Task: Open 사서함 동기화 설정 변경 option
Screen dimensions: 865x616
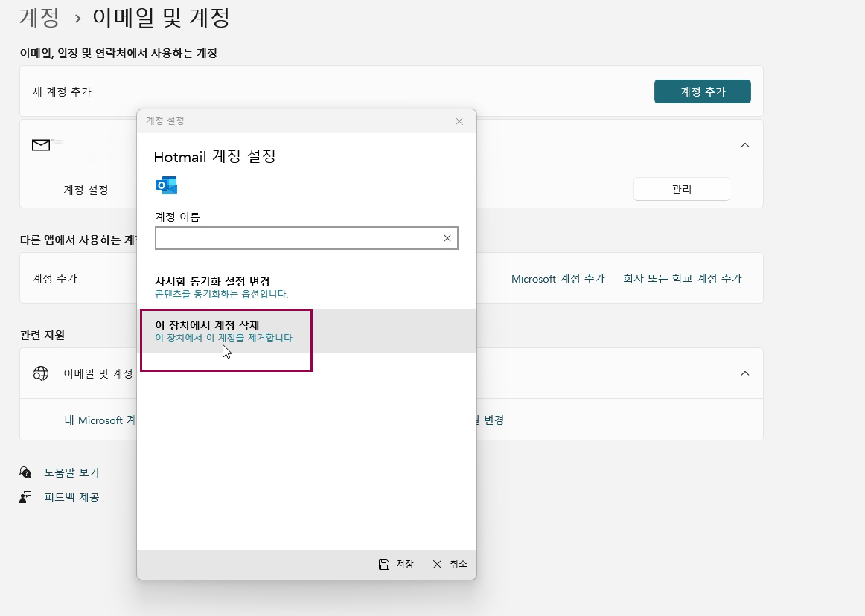Action: (x=306, y=287)
